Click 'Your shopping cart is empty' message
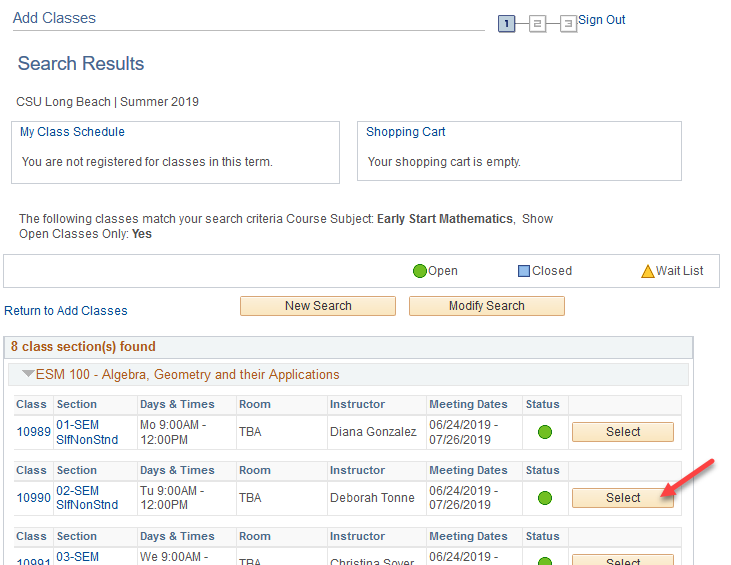 click(444, 162)
